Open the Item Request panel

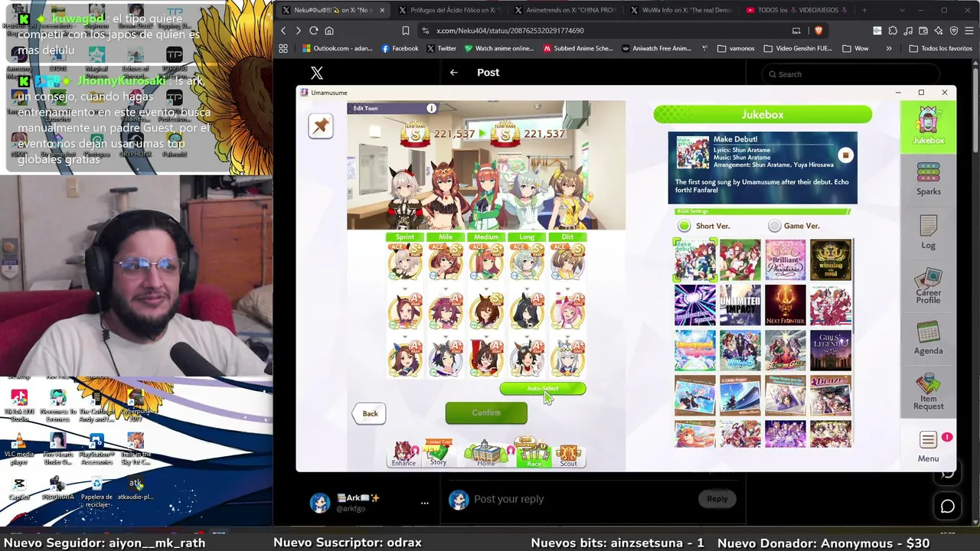pos(928,391)
